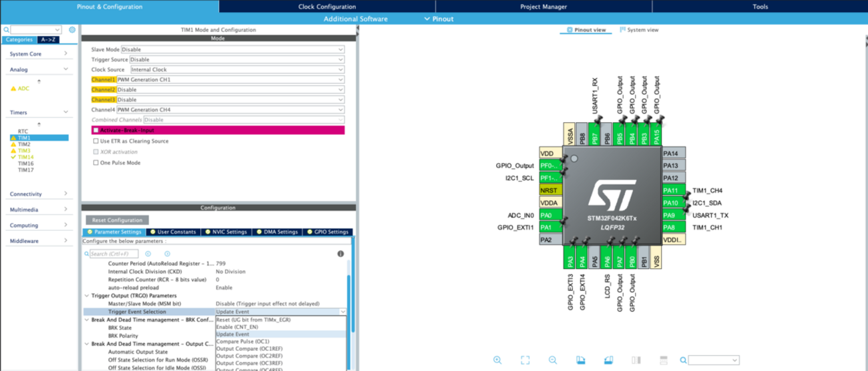Click the info icon beside parameter search

click(x=341, y=254)
